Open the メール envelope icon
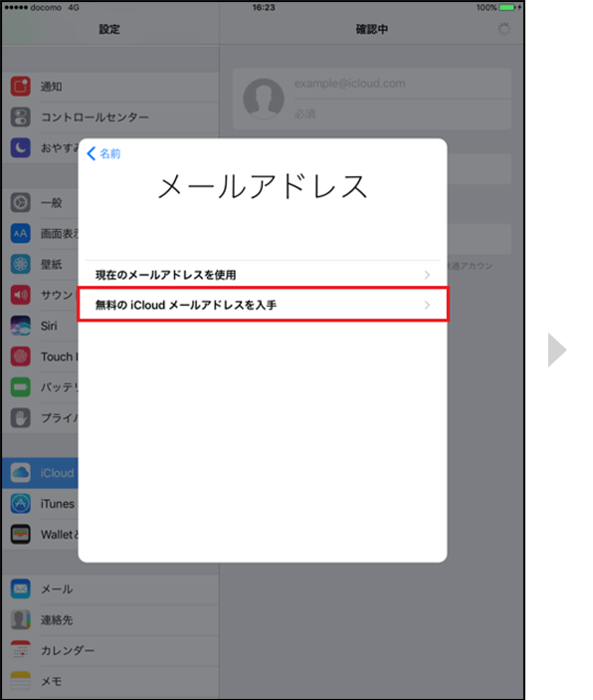Image resolution: width=593 pixels, height=700 pixels. [x=21, y=588]
